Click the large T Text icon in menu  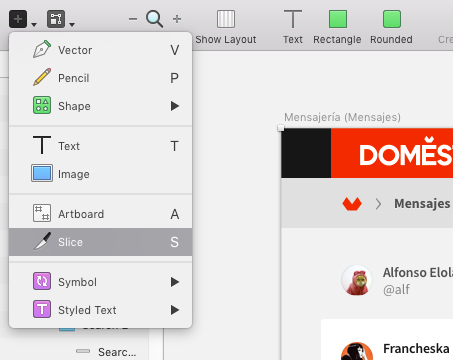tap(42, 145)
